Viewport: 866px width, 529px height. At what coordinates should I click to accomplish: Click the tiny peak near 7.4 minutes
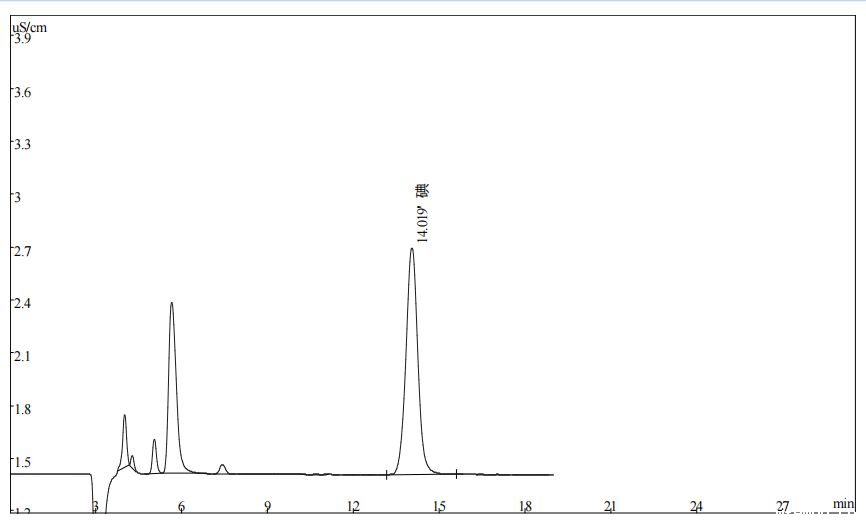click(222, 466)
